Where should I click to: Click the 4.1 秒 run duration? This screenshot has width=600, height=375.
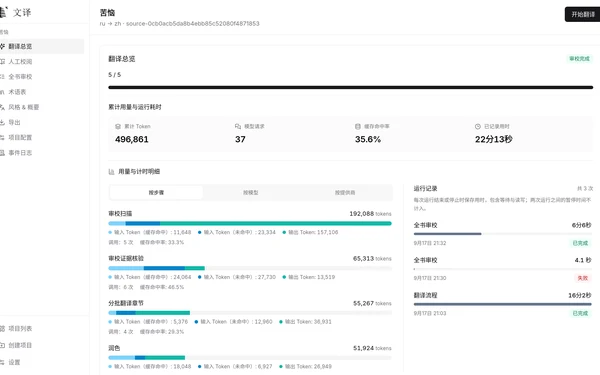pos(583,260)
